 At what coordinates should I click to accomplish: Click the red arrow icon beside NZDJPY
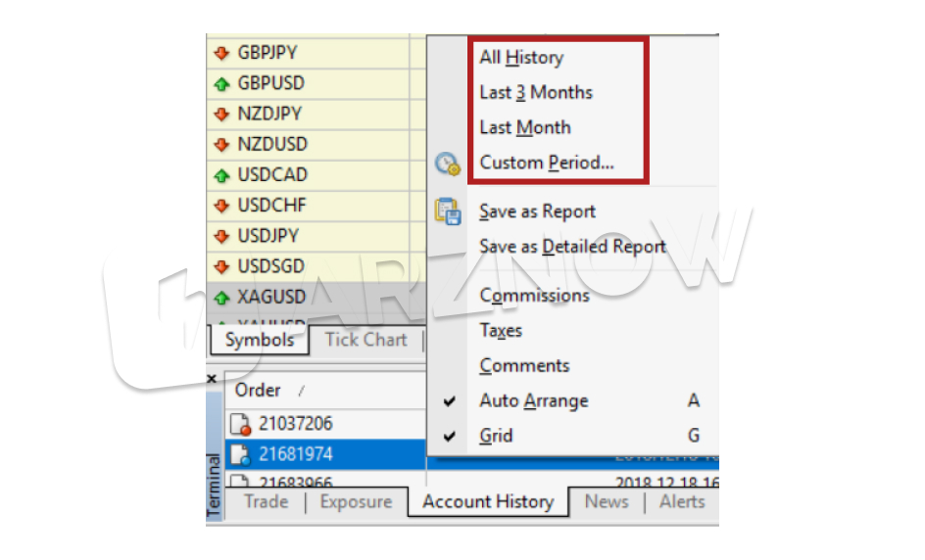[x=221, y=115]
